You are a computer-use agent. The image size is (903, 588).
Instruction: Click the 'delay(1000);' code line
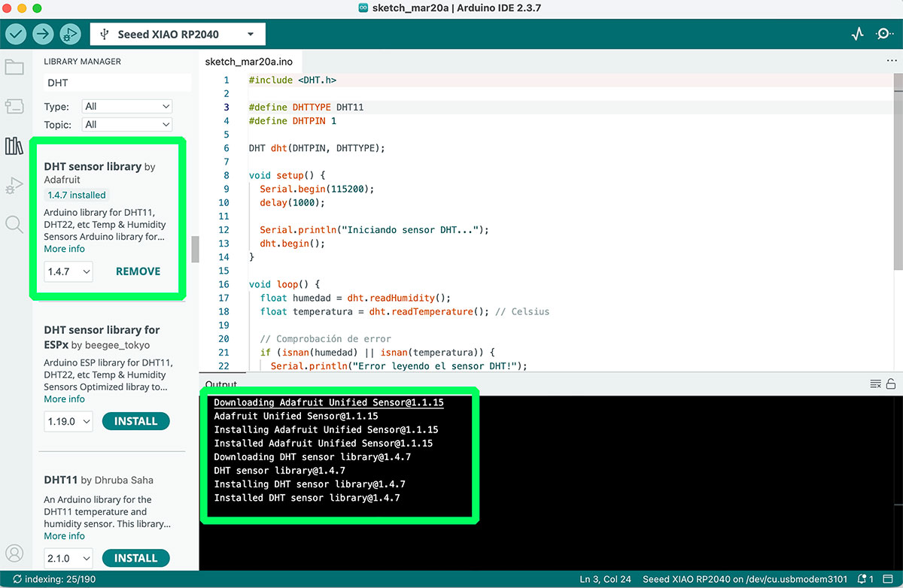coord(292,203)
